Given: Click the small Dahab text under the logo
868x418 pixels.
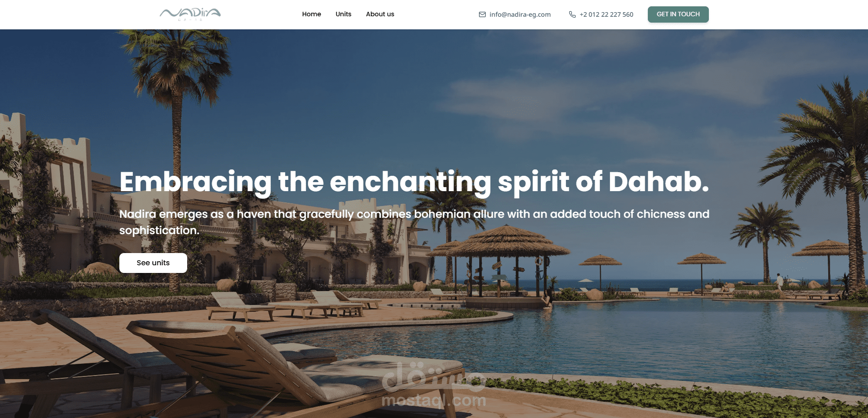Looking at the screenshot, I should 190,20.
